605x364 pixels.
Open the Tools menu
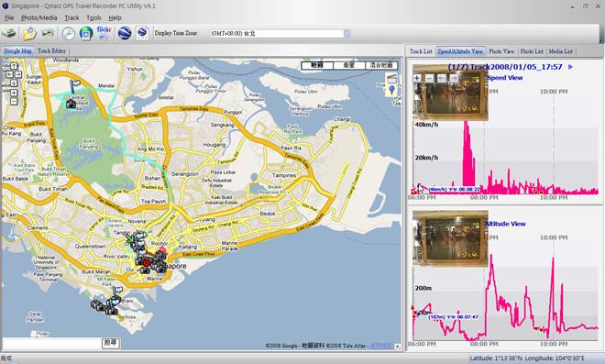pos(93,17)
